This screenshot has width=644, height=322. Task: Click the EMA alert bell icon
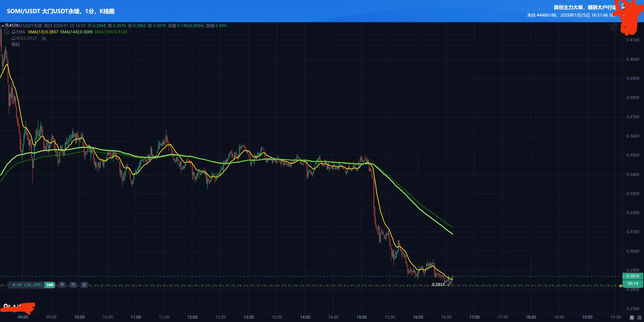point(14,32)
